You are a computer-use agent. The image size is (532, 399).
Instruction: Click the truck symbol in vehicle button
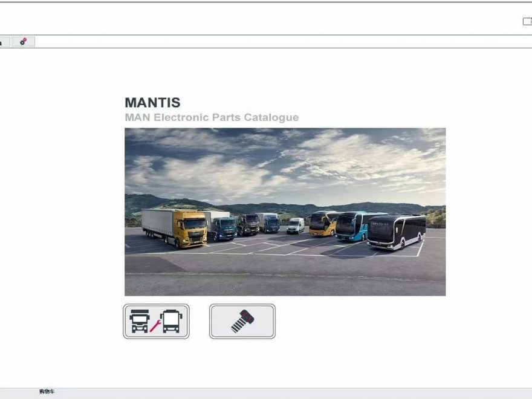pyautogui.click(x=139, y=321)
